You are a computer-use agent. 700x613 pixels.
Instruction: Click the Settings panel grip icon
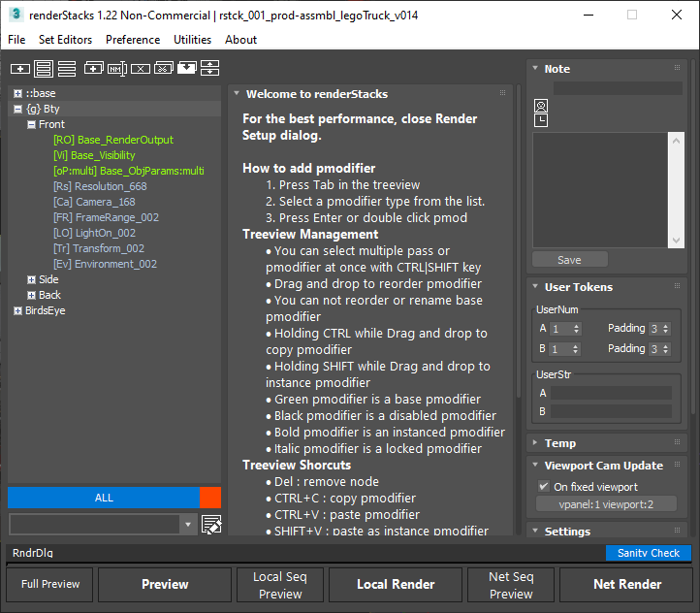[x=678, y=530]
